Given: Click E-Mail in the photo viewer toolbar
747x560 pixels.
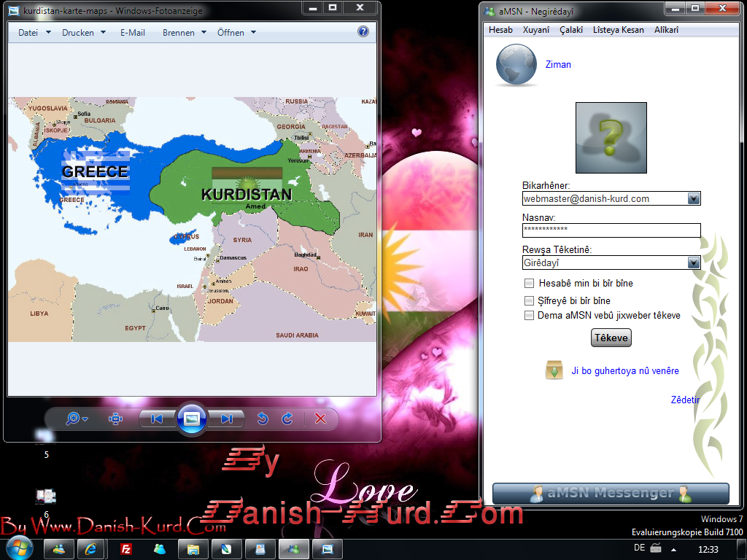Looking at the screenshot, I should pyautogui.click(x=133, y=32).
